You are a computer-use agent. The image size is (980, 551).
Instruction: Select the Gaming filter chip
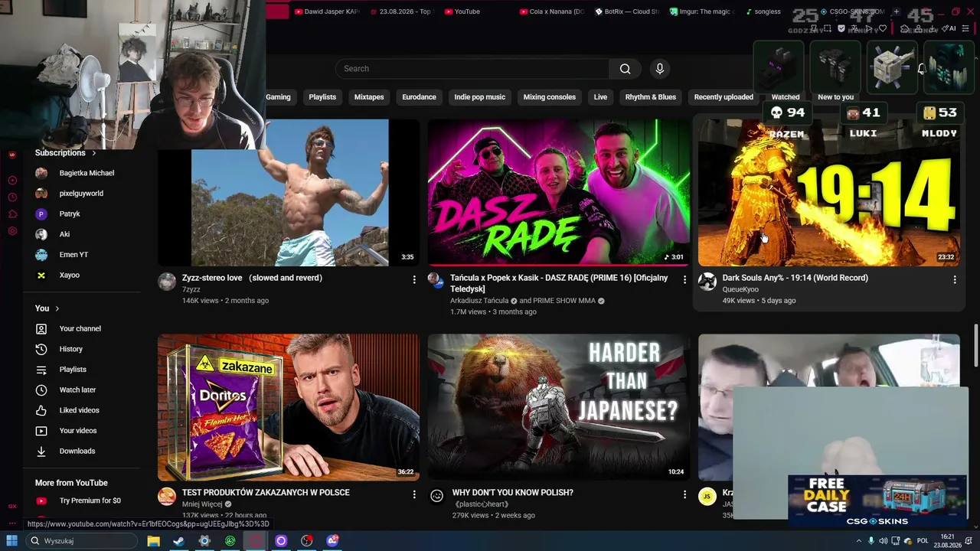point(278,97)
